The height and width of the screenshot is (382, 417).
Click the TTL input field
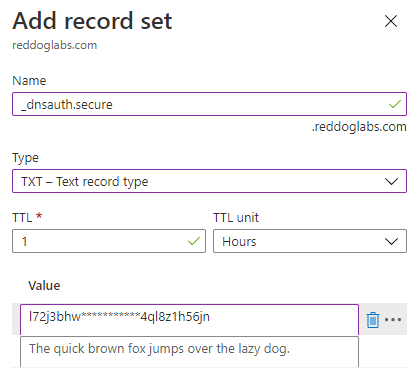pos(109,241)
